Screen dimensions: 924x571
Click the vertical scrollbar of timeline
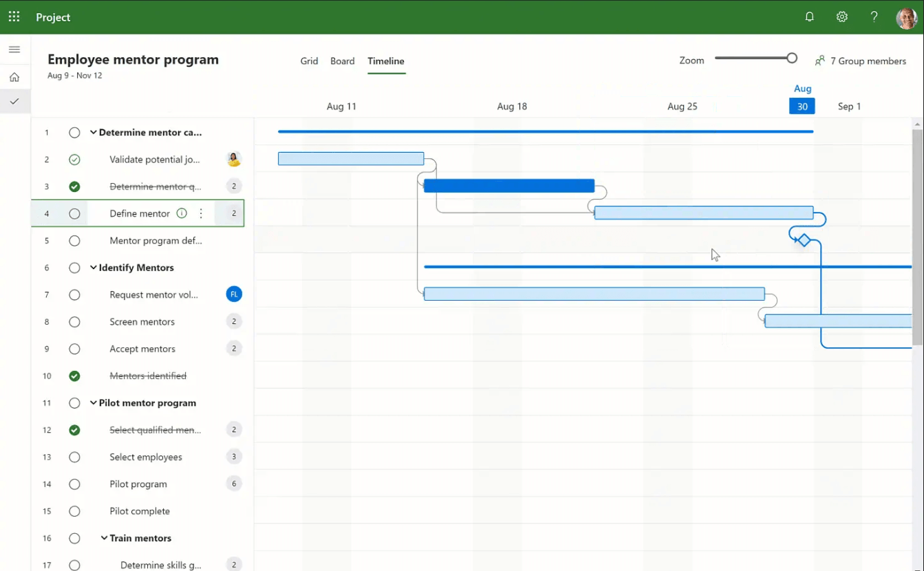pyautogui.click(x=917, y=237)
